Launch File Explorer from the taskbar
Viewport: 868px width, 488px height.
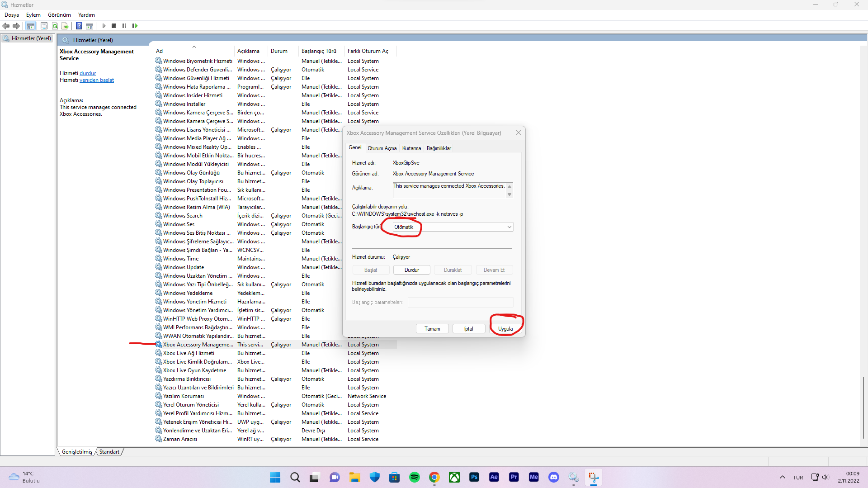click(354, 477)
